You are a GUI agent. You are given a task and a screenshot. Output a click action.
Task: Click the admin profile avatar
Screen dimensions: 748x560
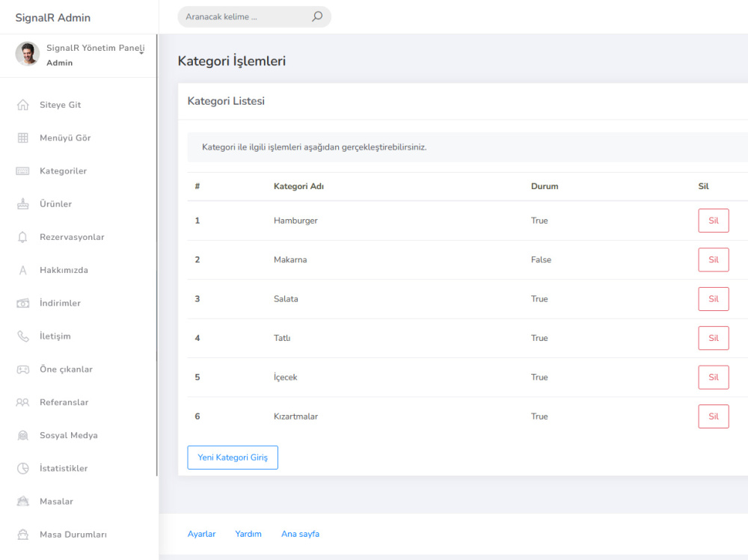[27, 53]
